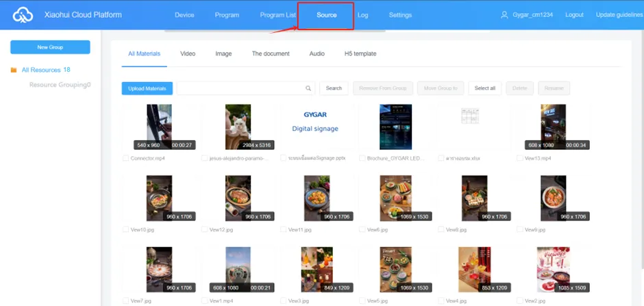This screenshot has height=306, width=644.
Task: Open the Vew6.jpg thumbnail
Action: [x=395, y=199]
